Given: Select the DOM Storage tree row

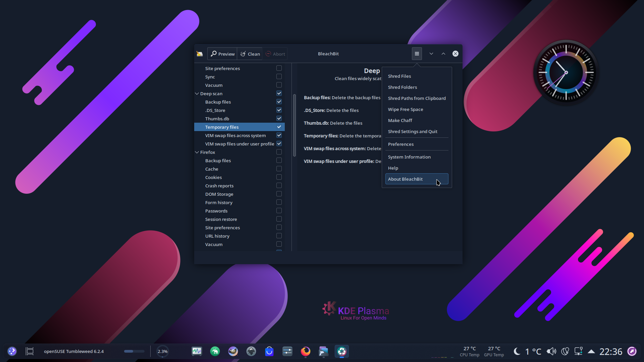Looking at the screenshot, I should (x=239, y=194).
